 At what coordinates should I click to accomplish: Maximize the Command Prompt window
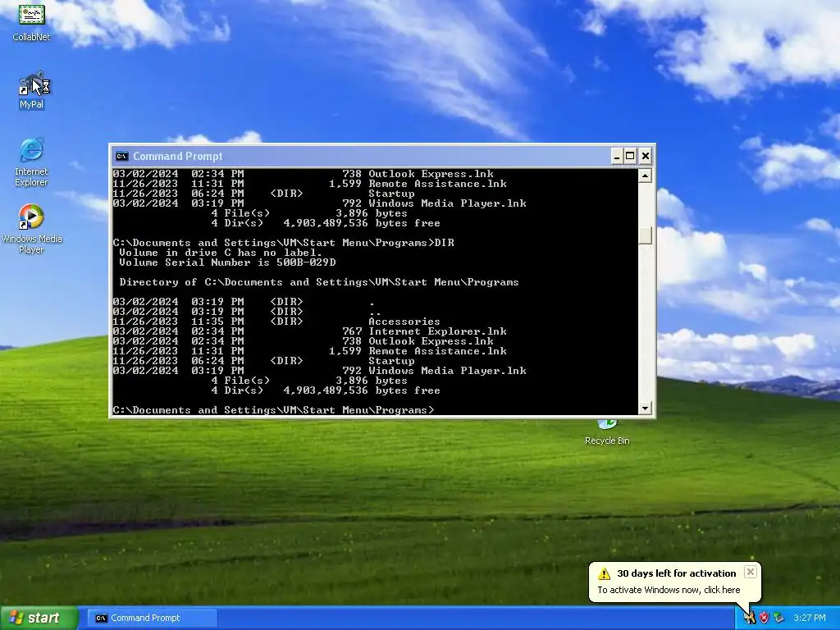tap(631, 156)
